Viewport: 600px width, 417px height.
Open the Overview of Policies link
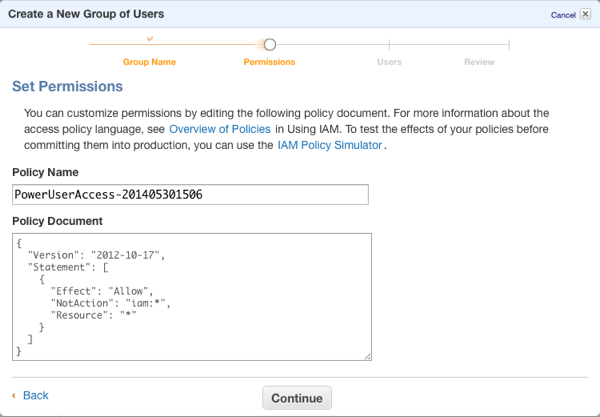[220, 129]
